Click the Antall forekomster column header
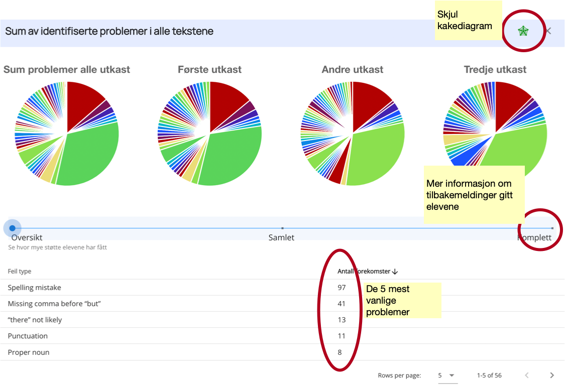 click(x=364, y=272)
